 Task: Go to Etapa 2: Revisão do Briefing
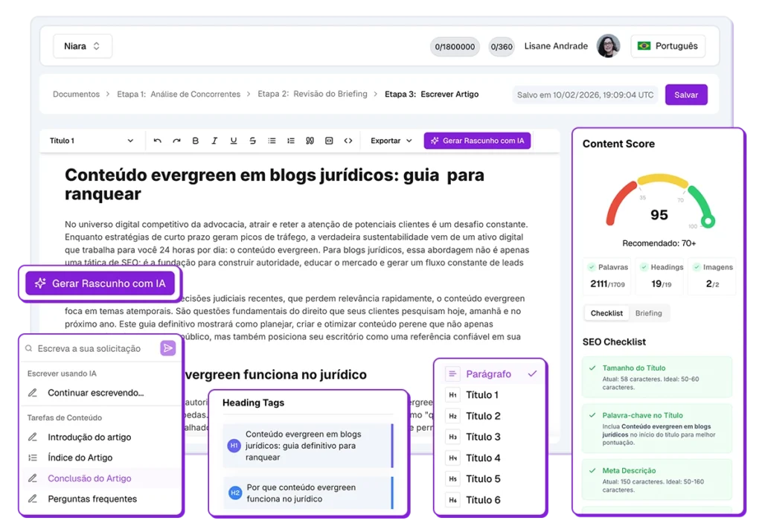tap(313, 94)
